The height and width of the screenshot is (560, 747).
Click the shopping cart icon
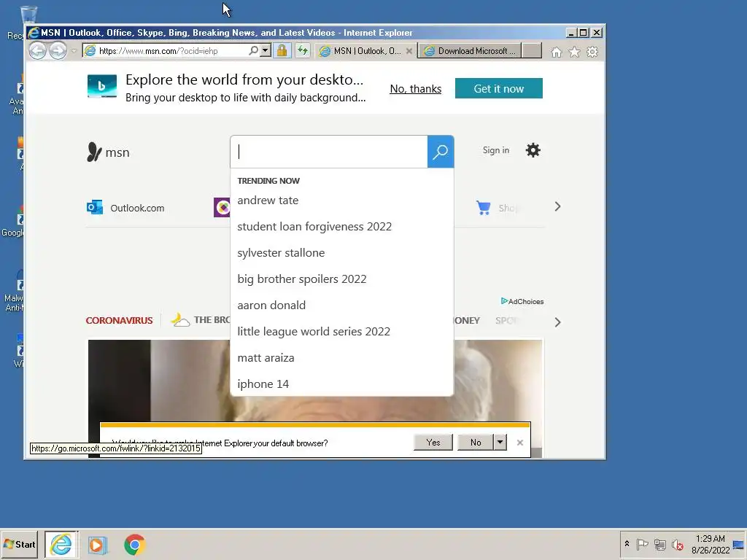tap(484, 208)
